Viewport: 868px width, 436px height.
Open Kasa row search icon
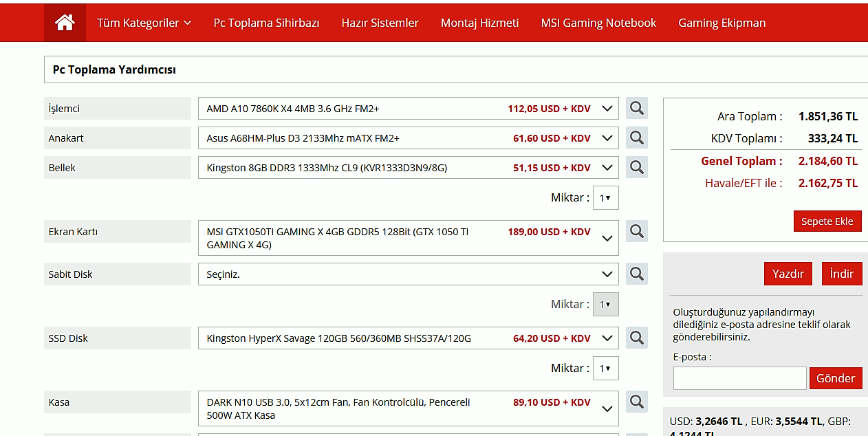click(637, 402)
